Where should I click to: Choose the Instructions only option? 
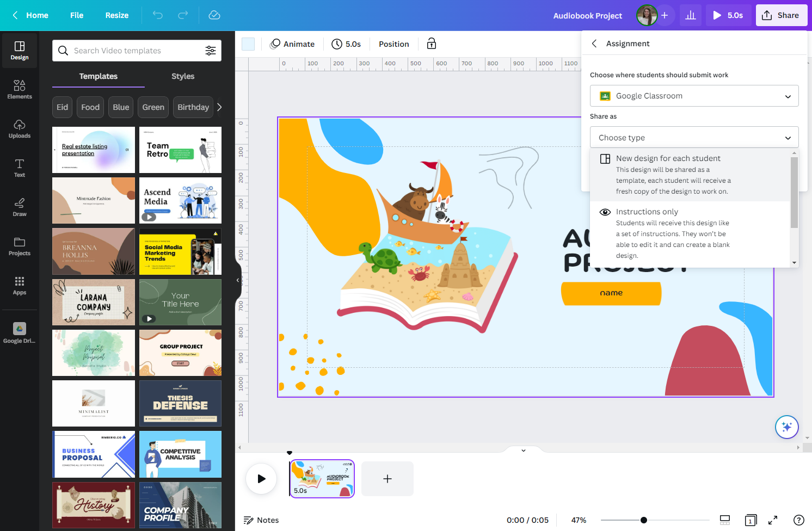[x=690, y=233]
